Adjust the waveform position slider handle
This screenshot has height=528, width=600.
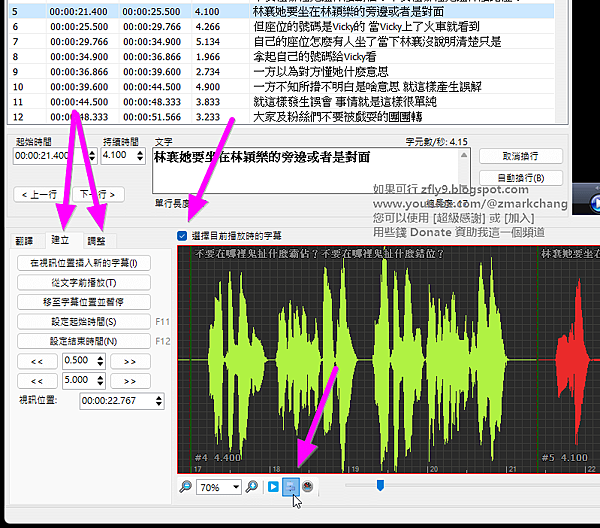coord(380,485)
